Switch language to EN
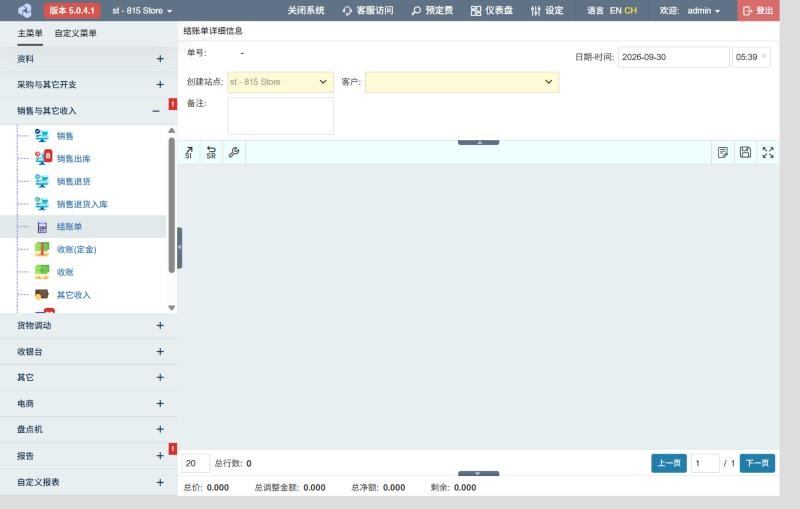800x509 pixels. tap(615, 10)
